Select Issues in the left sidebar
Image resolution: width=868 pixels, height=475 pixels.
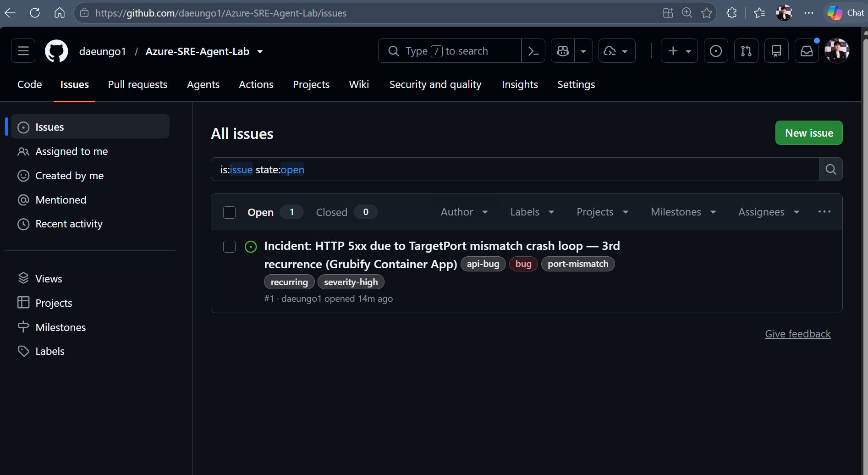pyautogui.click(x=90, y=127)
